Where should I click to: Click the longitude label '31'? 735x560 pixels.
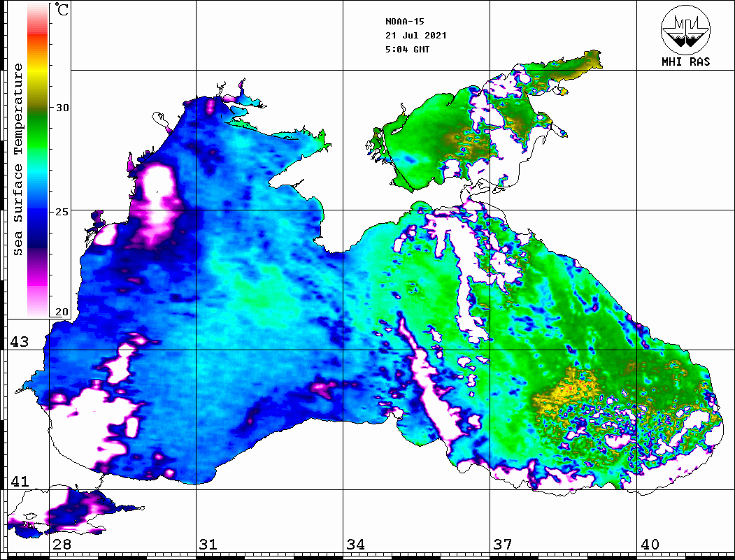pyautogui.click(x=208, y=545)
